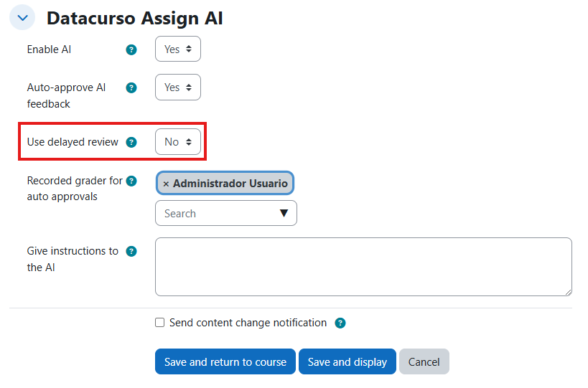Open the Use delayed review dropdown
This screenshot has height=388, width=588.
pyautogui.click(x=178, y=142)
